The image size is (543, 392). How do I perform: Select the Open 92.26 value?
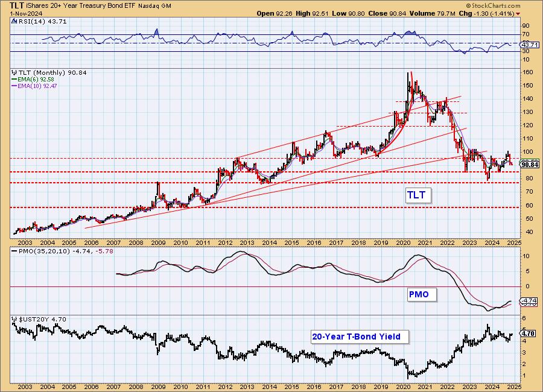(x=275, y=13)
